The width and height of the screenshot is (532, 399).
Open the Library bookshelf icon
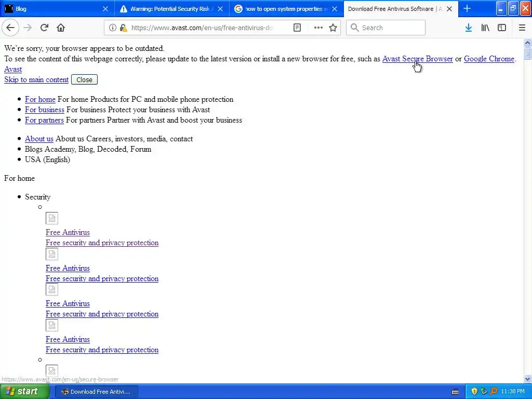tap(485, 28)
